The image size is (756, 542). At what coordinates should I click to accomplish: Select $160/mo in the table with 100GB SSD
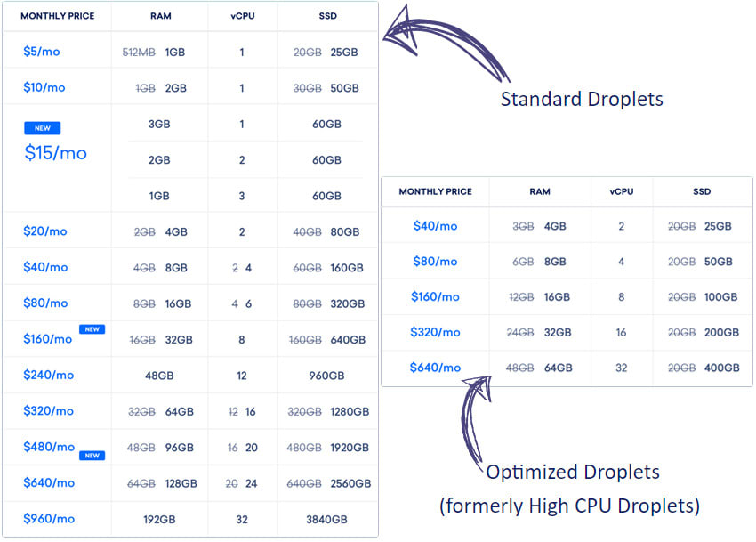[435, 297]
